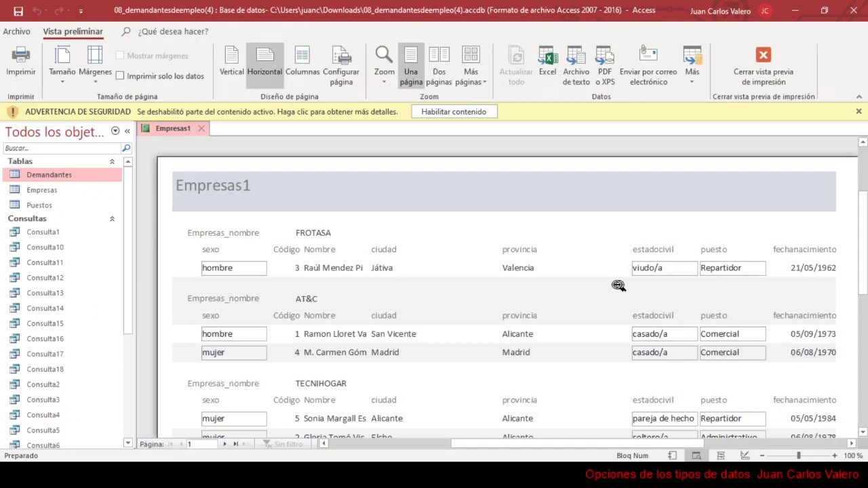Enable Imprimir solo los datos checkbox
Viewport: 868px width, 488px height.
point(120,76)
